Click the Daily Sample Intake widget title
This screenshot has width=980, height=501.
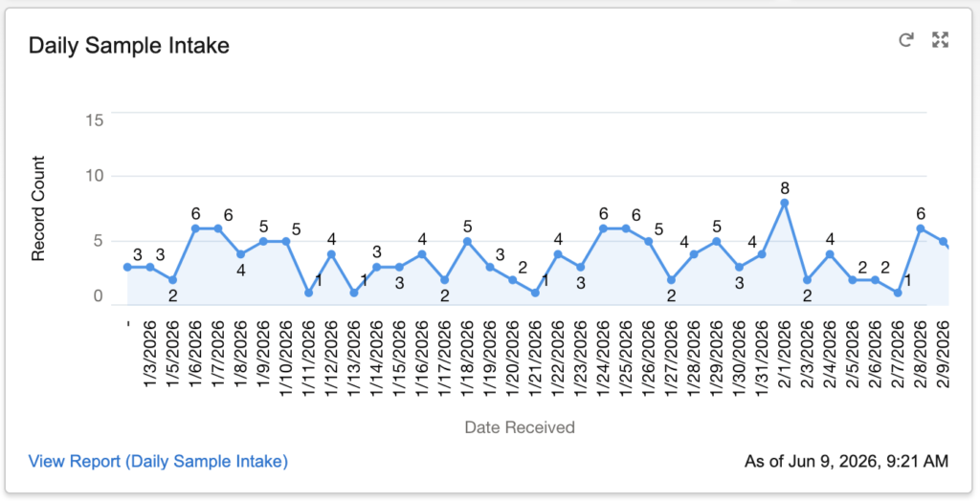point(129,46)
